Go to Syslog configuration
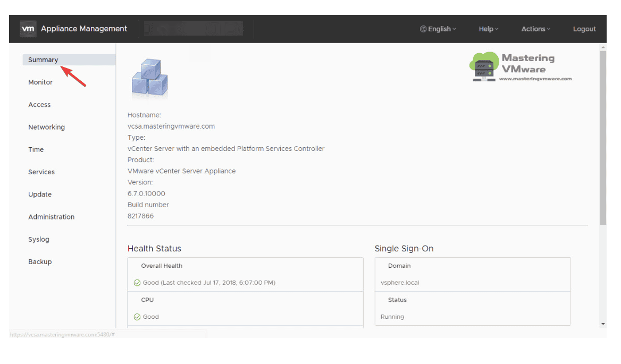621x364 pixels. tap(38, 239)
